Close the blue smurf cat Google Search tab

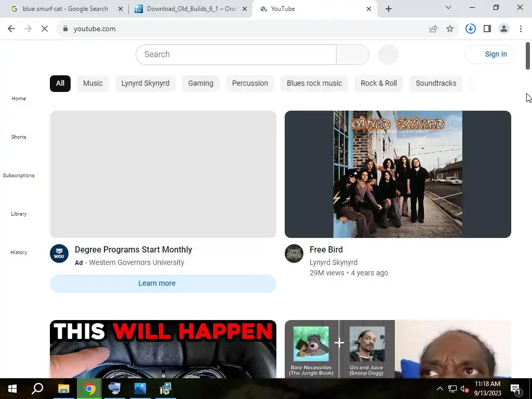tap(121, 9)
